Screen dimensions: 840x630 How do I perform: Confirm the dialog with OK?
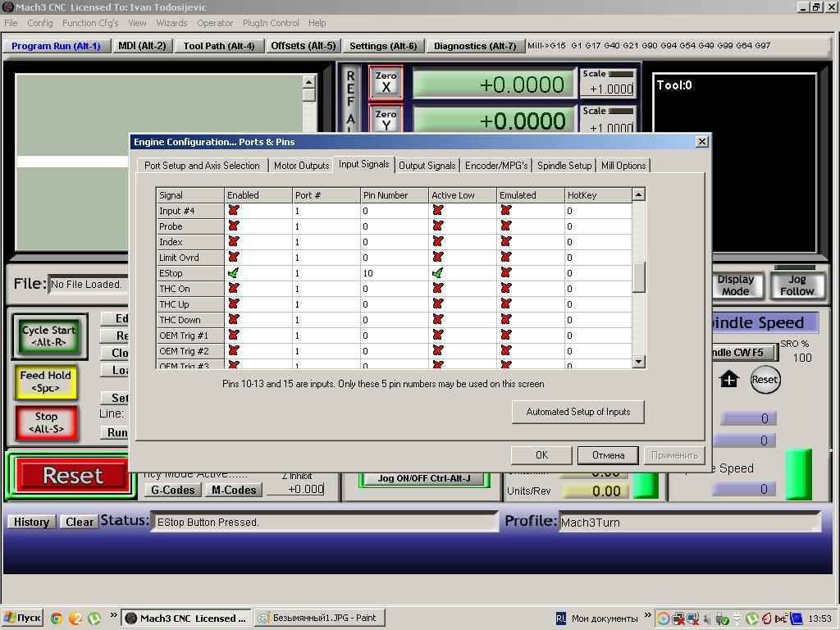(541, 454)
